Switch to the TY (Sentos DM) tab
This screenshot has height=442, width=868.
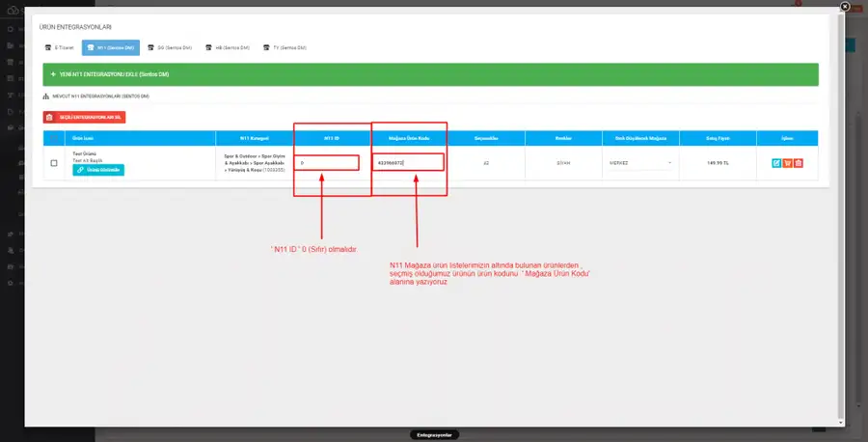(285, 47)
